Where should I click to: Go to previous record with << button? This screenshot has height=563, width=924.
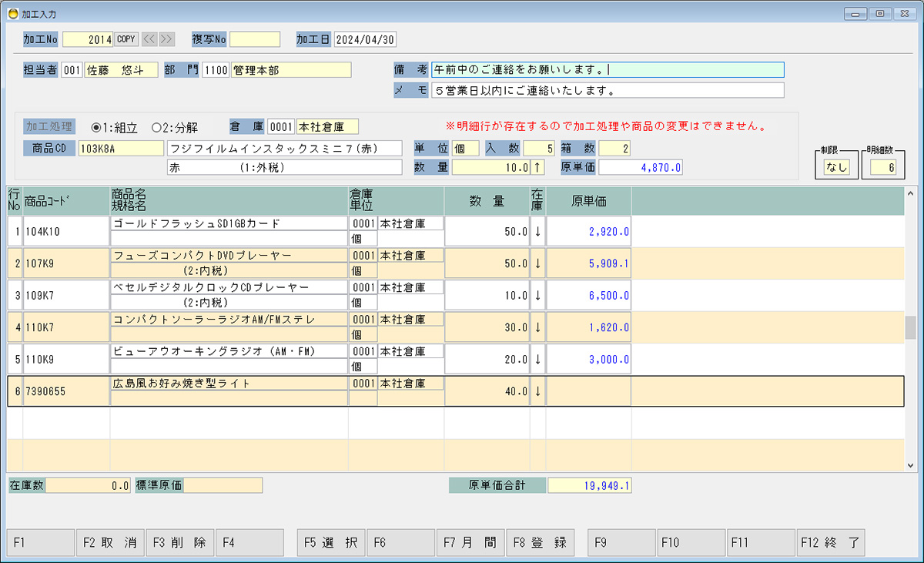[150, 39]
